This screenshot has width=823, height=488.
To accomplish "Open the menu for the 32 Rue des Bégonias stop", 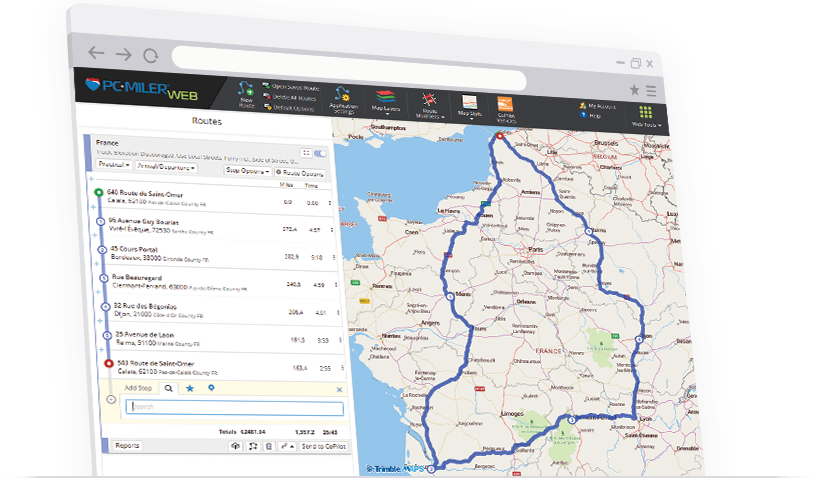I will (338, 313).
